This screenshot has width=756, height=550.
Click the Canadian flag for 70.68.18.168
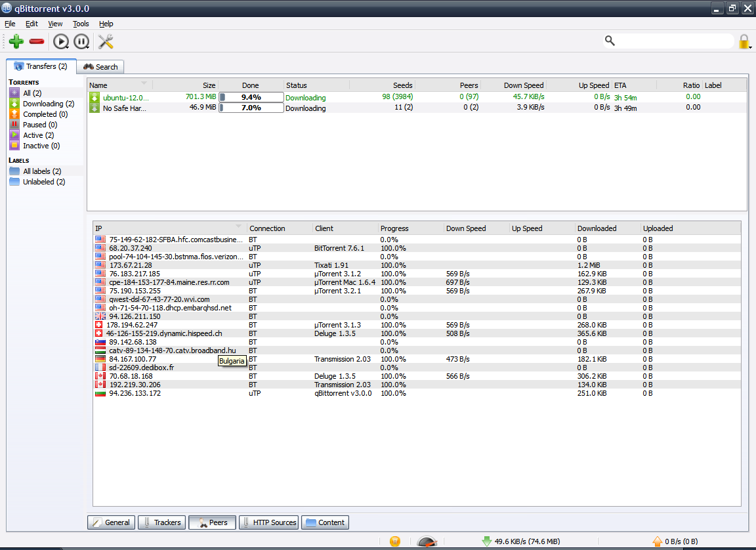point(100,376)
